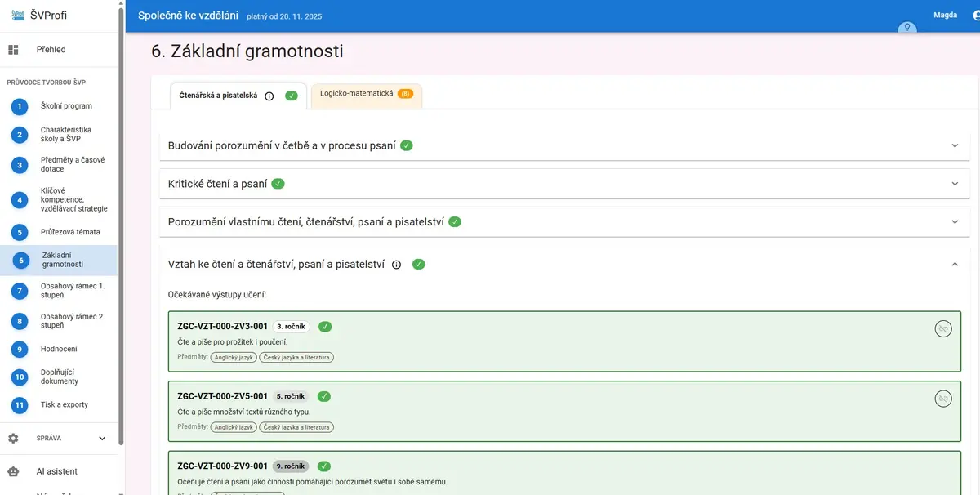
Task: Click green check beside Budování porozumění
Action: [x=407, y=145]
